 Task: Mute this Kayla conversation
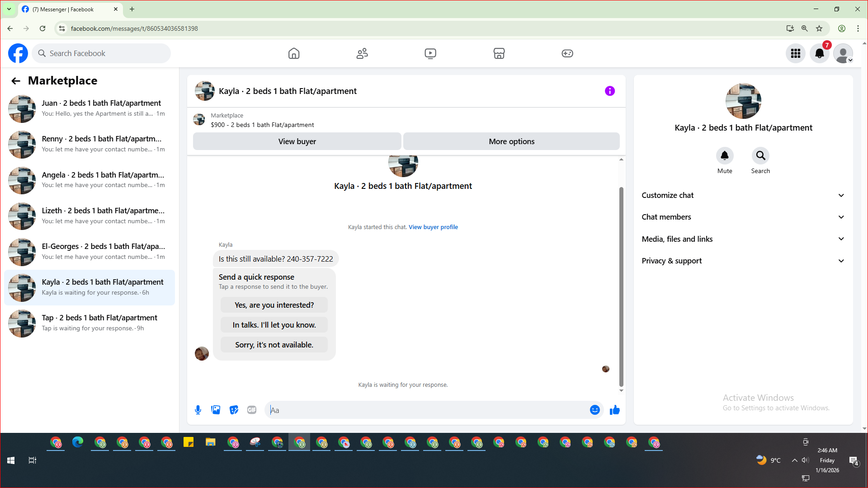(724, 156)
